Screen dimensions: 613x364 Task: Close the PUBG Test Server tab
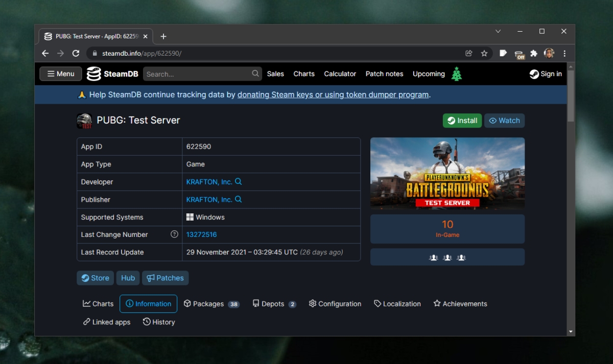pos(146,36)
